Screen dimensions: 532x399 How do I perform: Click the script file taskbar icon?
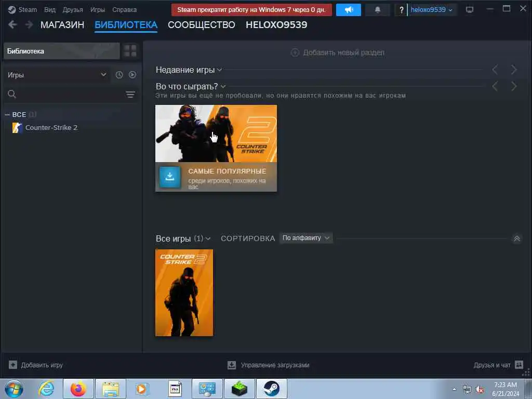point(175,389)
